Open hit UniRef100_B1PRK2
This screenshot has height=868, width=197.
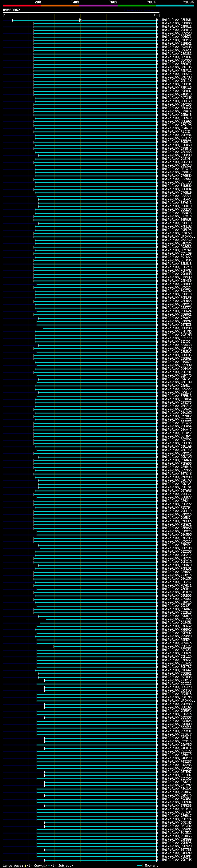coord(176,40)
